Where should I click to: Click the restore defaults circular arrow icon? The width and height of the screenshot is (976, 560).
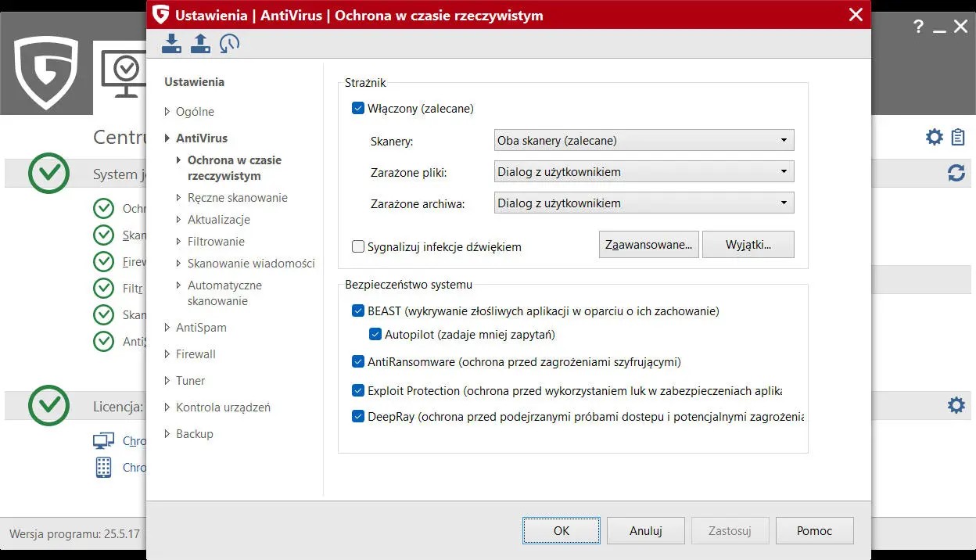coord(228,43)
